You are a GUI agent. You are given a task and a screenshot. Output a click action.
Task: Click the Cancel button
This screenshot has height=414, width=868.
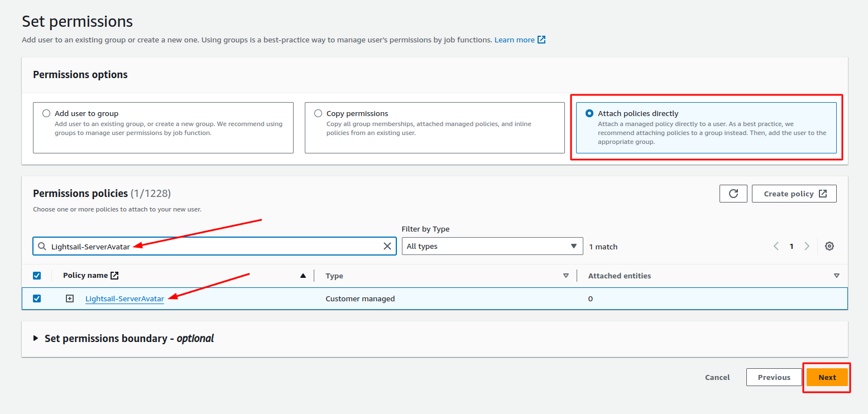pyautogui.click(x=717, y=377)
